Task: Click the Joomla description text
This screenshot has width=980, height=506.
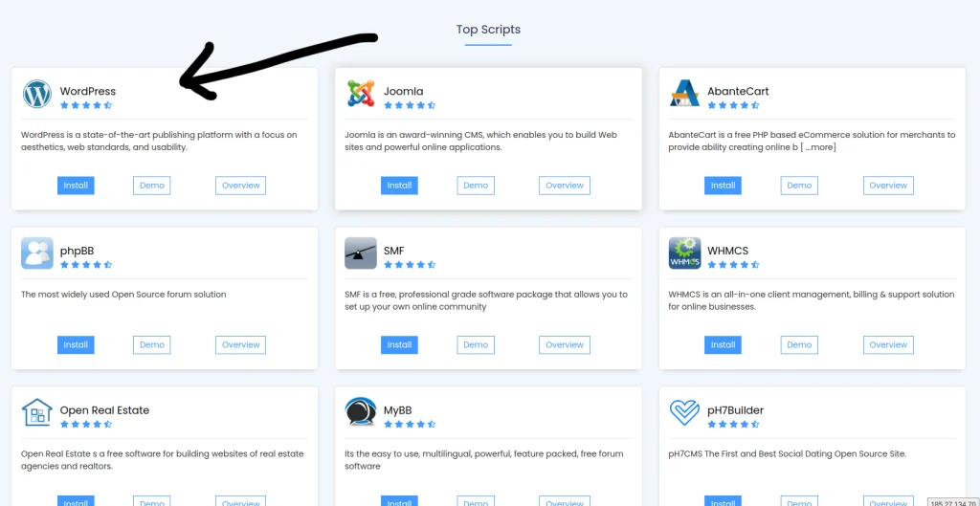Action: coord(481,142)
